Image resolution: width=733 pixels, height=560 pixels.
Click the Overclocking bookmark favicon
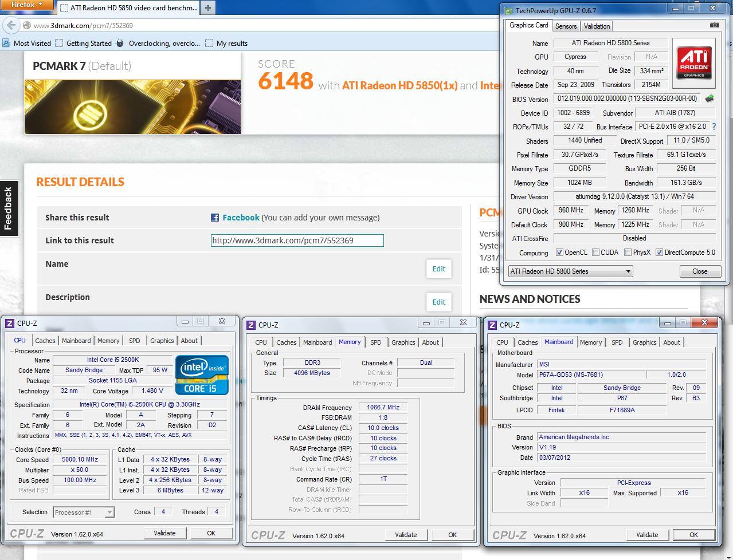pyautogui.click(x=120, y=43)
